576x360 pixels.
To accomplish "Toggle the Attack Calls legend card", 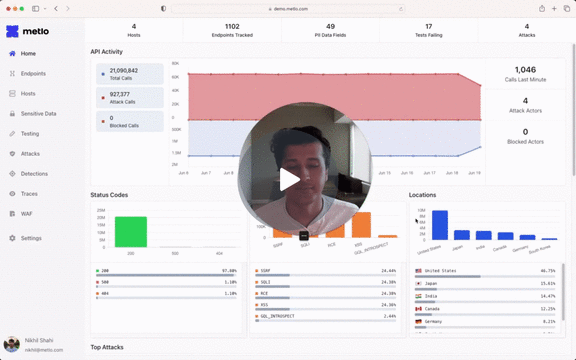I will point(130,98).
